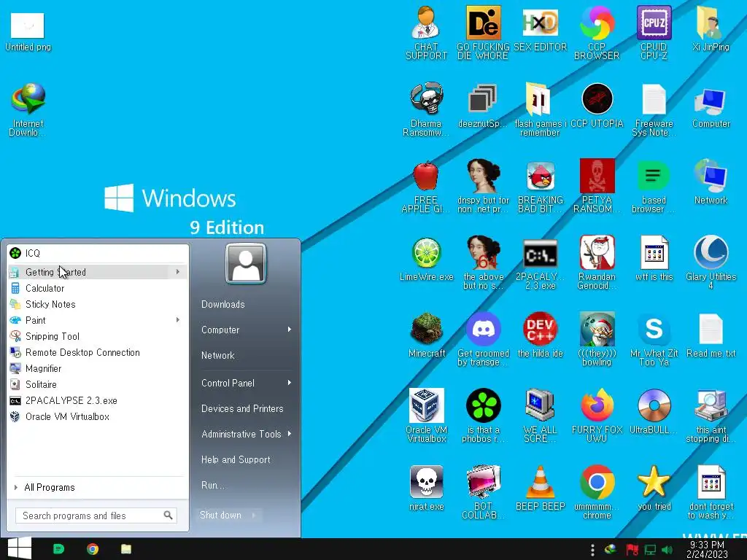Open the BOT COLLAB desktop icon
This screenshot has height=560, width=747.
point(483,492)
